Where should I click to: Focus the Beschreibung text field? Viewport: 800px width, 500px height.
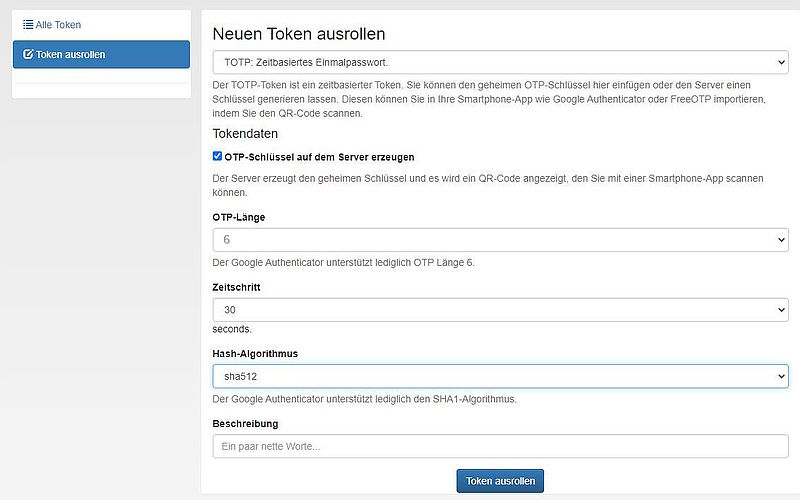click(x=500, y=446)
